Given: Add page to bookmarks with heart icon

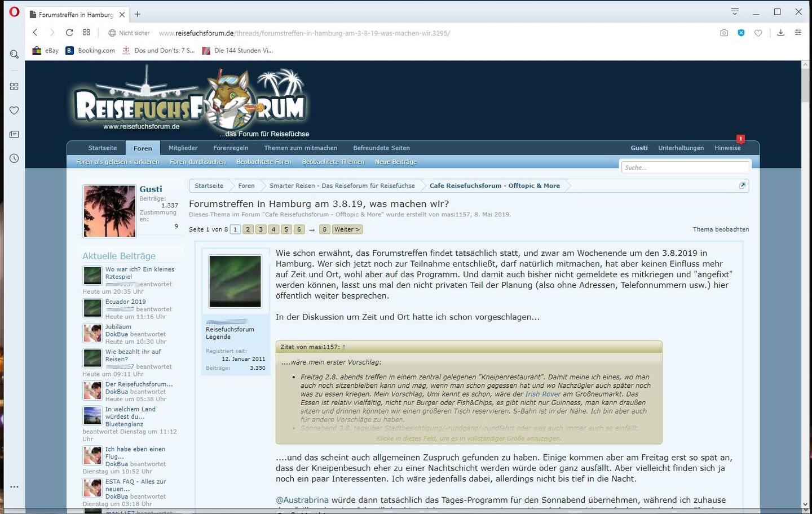Looking at the screenshot, I should click(758, 33).
